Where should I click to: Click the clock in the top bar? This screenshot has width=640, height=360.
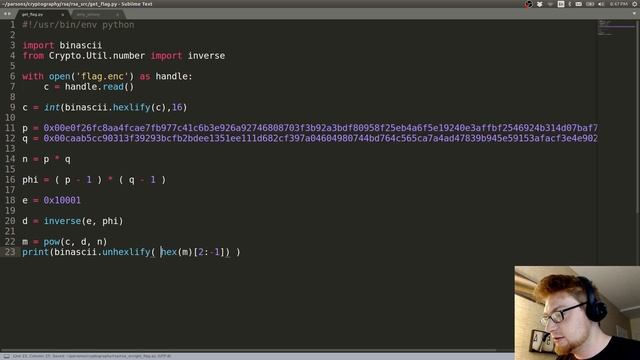click(619, 4)
